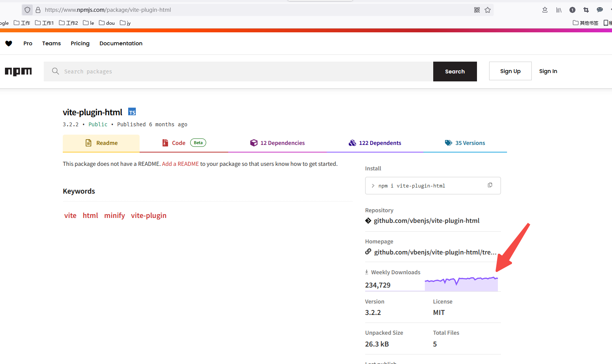
Task: Open the 35 Versions tab
Action: coord(465,143)
